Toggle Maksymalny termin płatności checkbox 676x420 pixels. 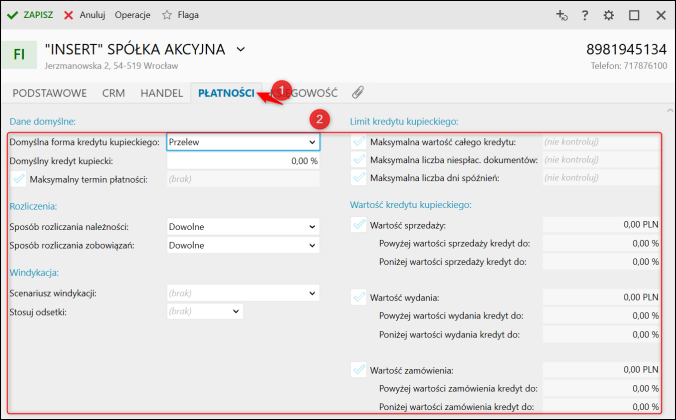coord(19,179)
